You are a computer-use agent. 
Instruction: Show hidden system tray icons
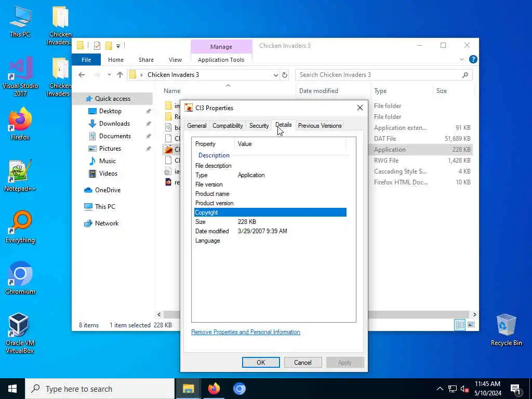440,389
